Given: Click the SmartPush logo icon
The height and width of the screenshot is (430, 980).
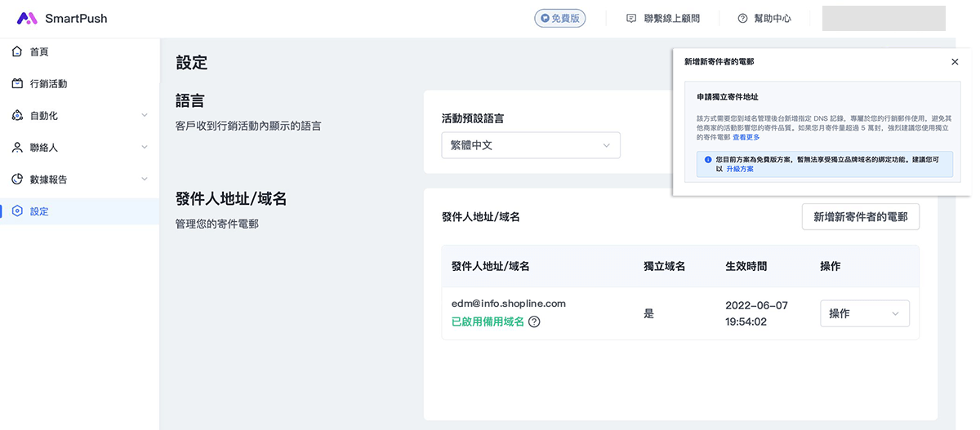Looking at the screenshot, I should (x=27, y=18).
